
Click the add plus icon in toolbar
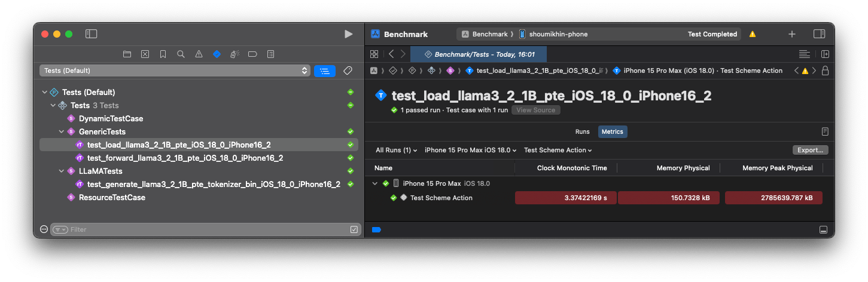(x=791, y=34)
